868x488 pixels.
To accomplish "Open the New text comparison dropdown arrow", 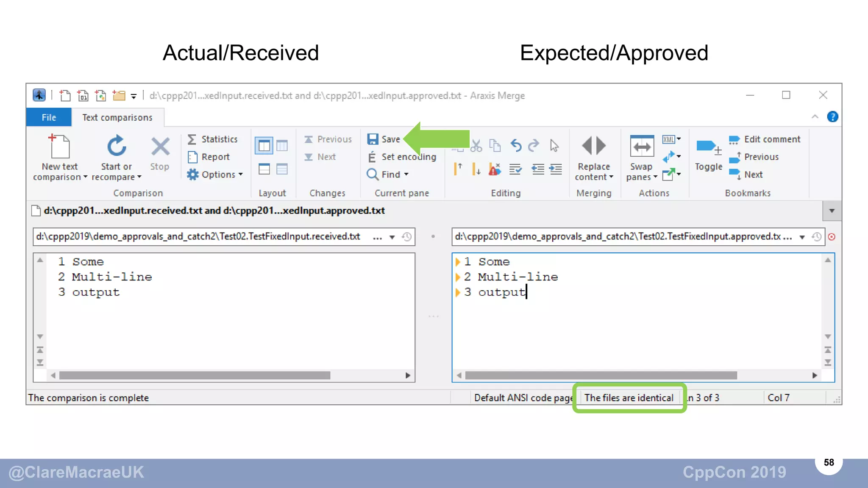I will pyautogui.click(x=85, y=177).
